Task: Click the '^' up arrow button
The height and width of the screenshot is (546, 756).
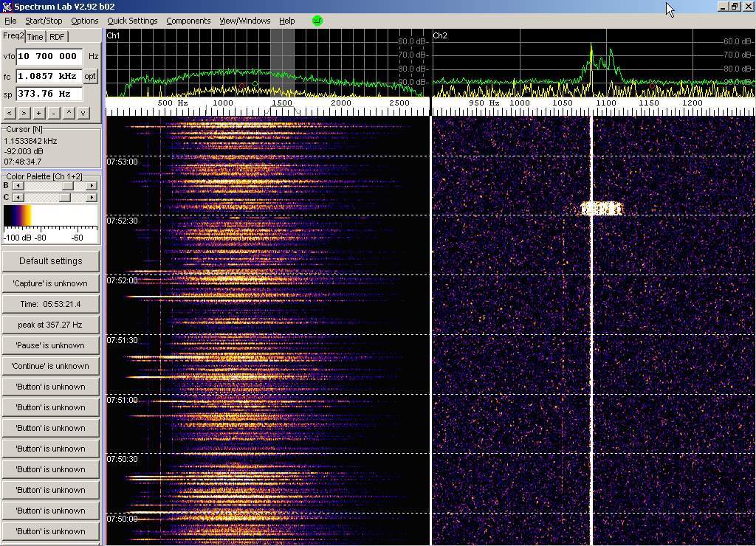Action: [x=69, y=113]
